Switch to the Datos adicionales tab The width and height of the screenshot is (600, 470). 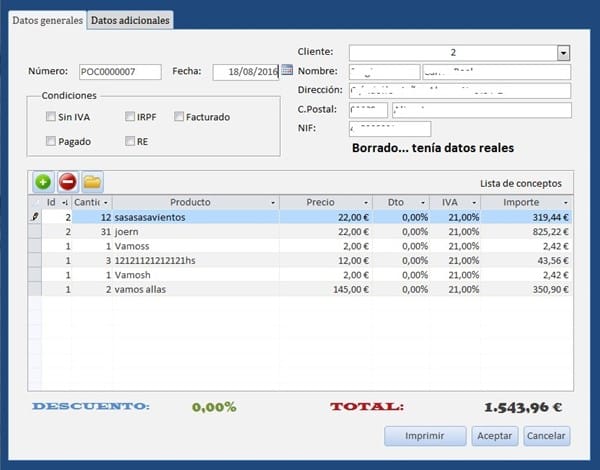[130, 20]
